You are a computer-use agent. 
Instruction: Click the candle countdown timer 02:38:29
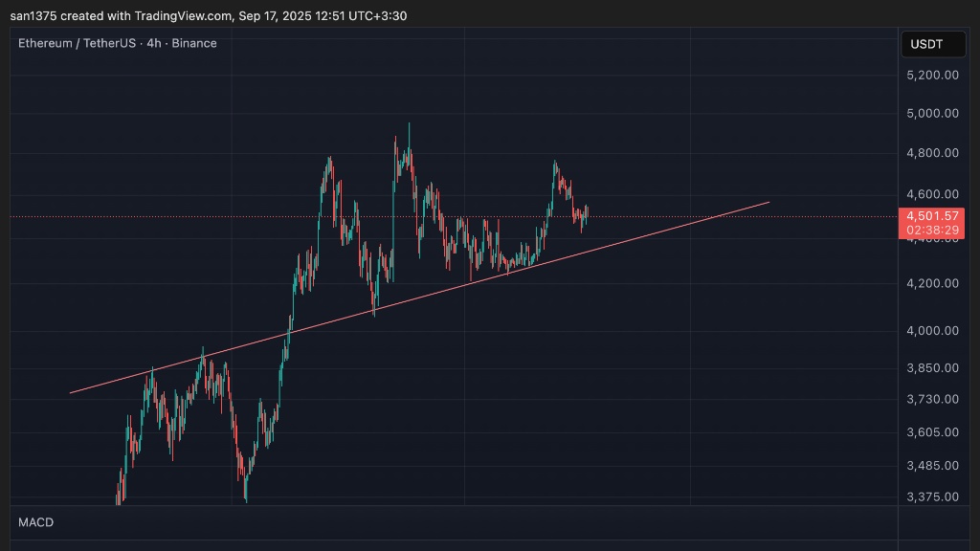tap(932, 231)
